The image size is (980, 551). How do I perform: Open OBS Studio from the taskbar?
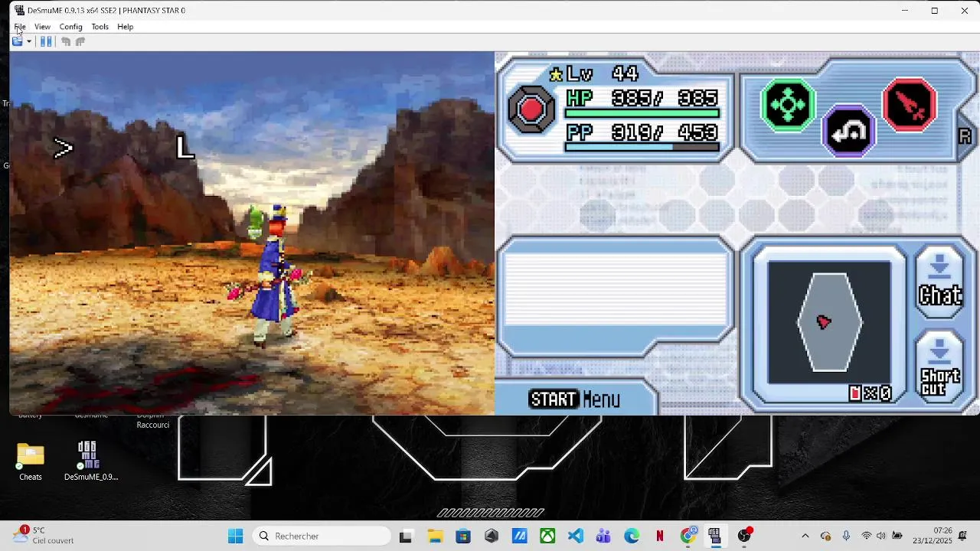pos(744,536)
